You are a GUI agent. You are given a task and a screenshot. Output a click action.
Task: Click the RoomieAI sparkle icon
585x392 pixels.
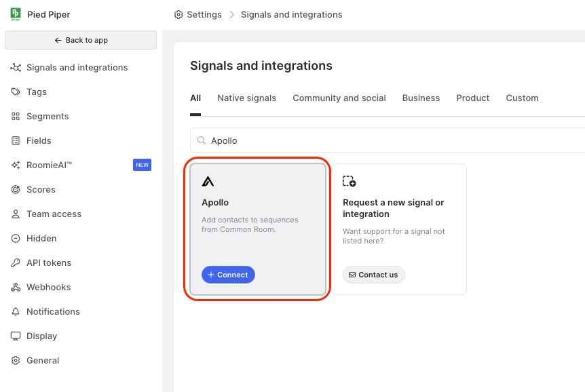coord(16,165)
